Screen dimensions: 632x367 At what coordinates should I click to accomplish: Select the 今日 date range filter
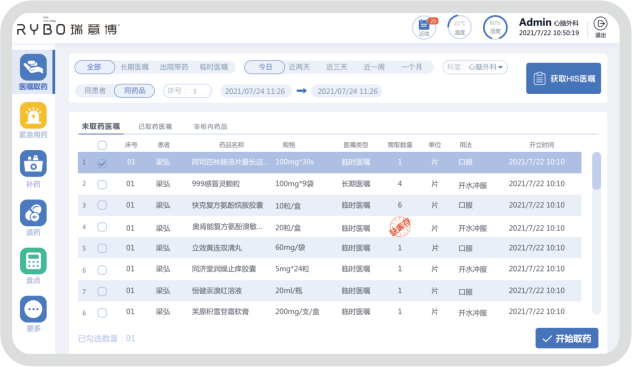click(265, 67)
